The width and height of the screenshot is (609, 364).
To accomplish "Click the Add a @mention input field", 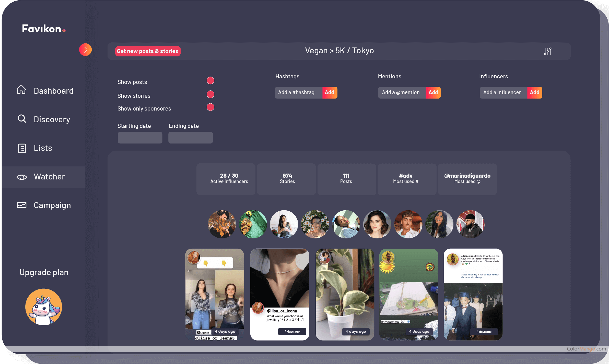I will click(401, 93).
